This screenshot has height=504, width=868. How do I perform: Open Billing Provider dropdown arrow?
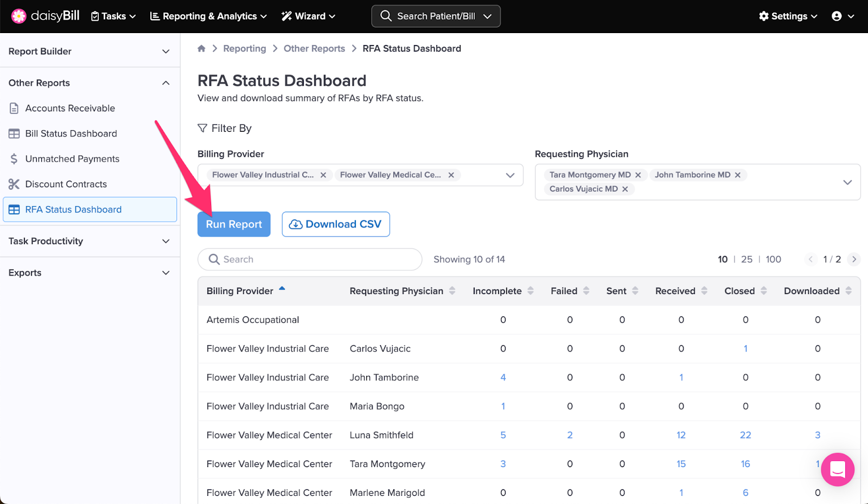tap(510, 175)
